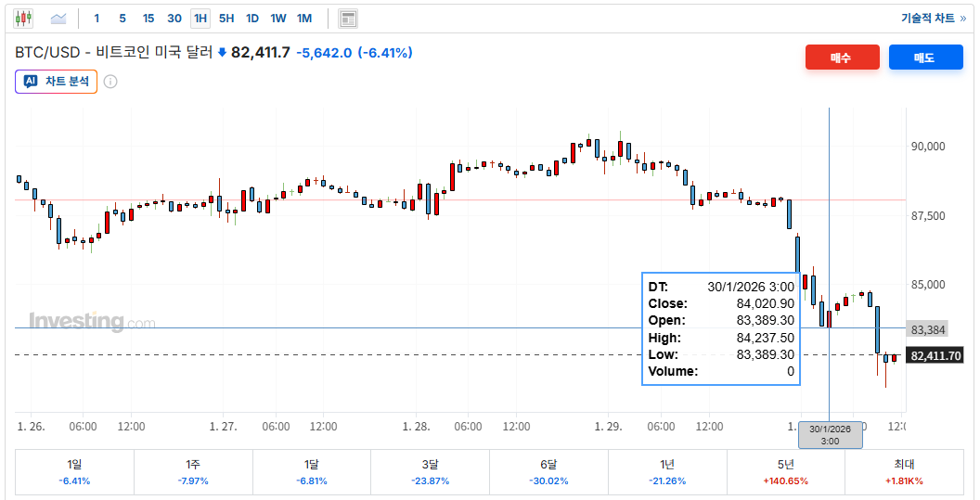Click the news layout icon in toolbar

tap(348, 19)
